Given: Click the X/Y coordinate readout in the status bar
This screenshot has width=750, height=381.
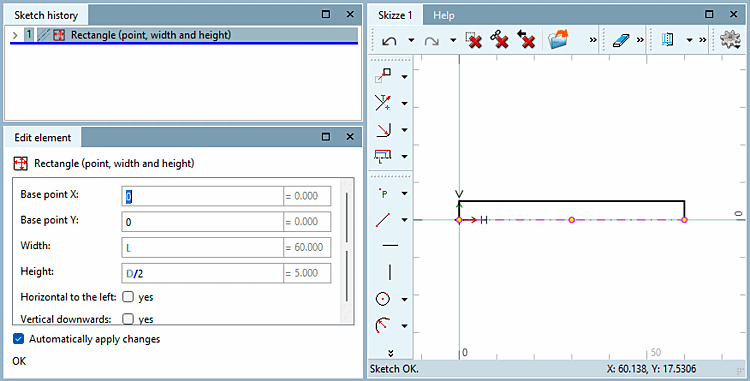Looking at the screenshot, I should click(x=651, y=369).
